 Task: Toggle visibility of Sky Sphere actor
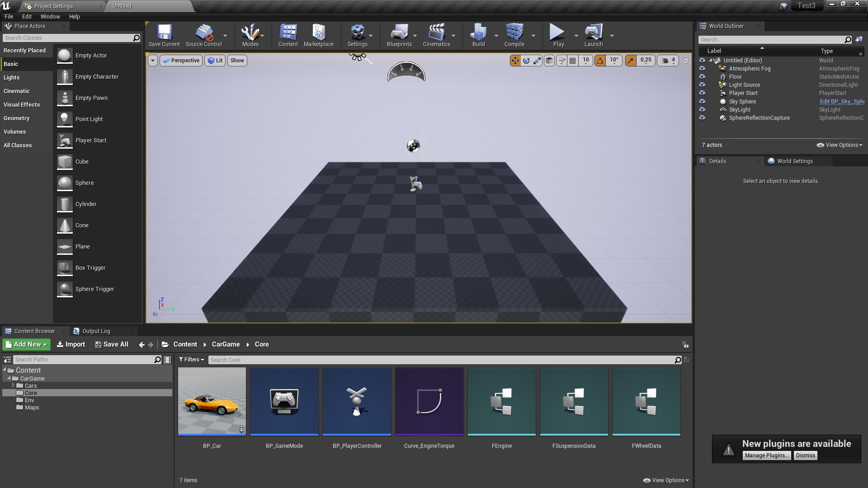tap(702, 101)
